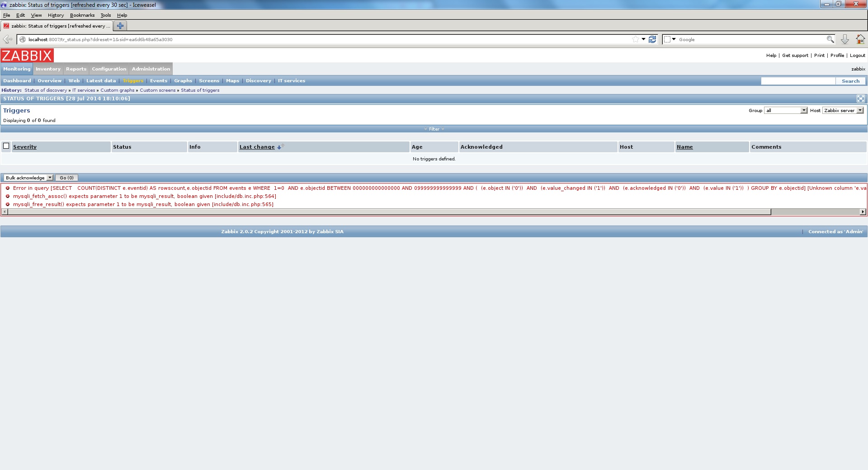Switch to the Configuration tab
This screenshot has width=868, height=470.
click(109, 69)
